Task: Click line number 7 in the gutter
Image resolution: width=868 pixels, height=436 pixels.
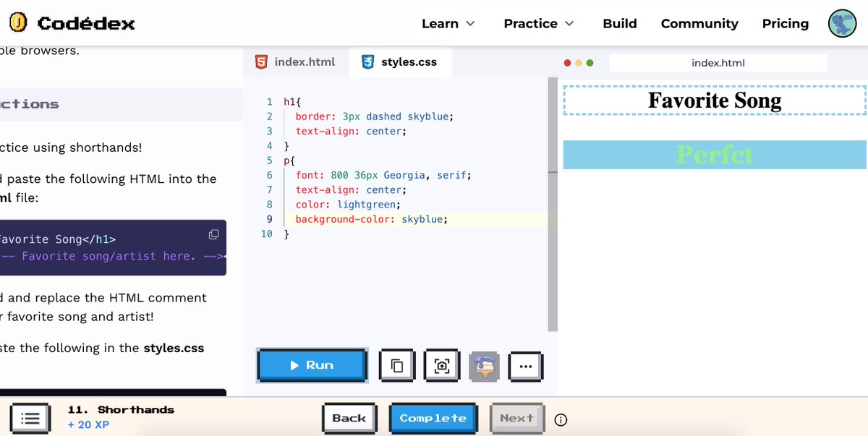Action: click(270, 189)
